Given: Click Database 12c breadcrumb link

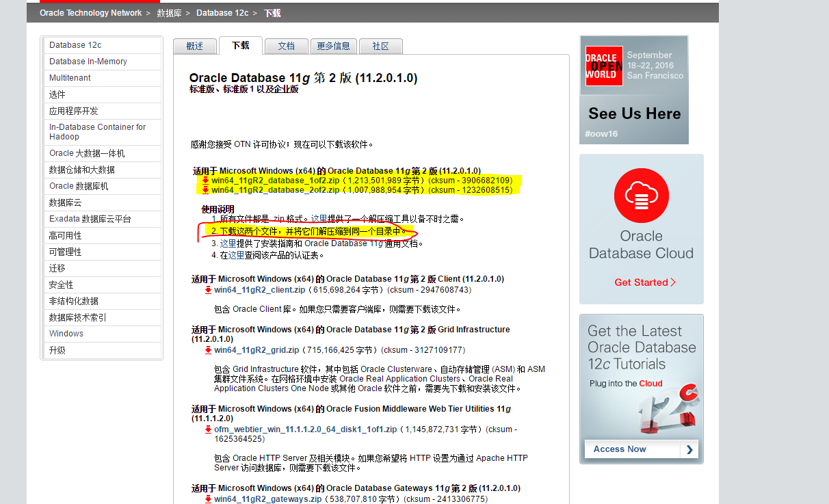Looking at the screenshot, I should click(223, 13).
